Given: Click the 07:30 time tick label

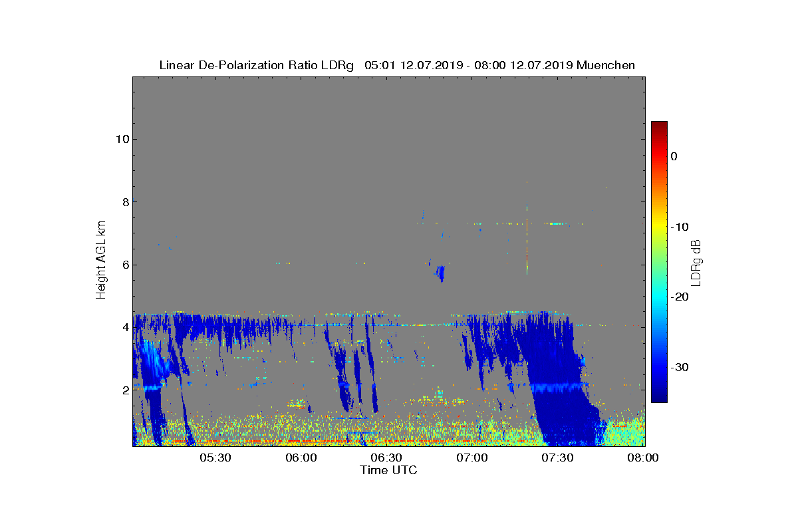Looking at the screenshot, I should click(x=557, y=458).
